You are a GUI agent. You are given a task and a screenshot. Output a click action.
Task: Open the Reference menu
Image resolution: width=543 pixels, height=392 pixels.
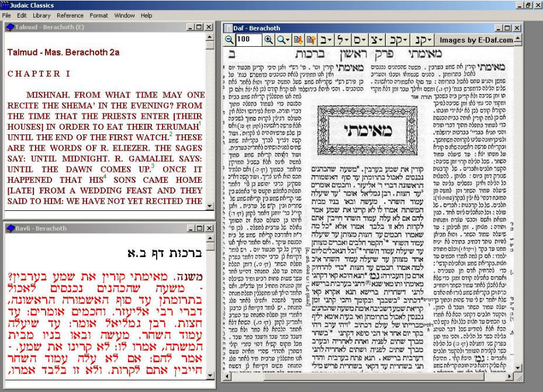pyautogui.click(x=70, y=15)
